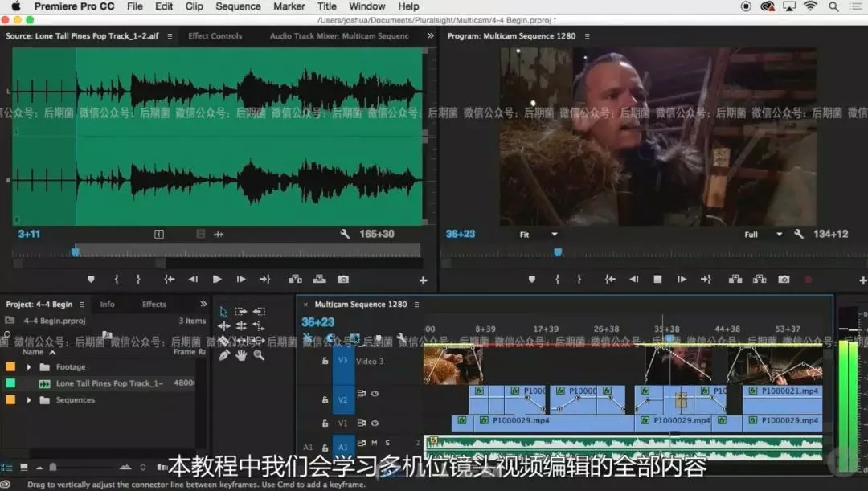Mute the A1 audio track

[x=375, y=443]
